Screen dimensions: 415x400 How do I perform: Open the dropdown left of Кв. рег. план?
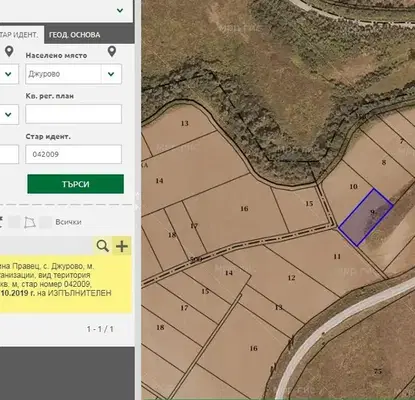tap(9, 114)
